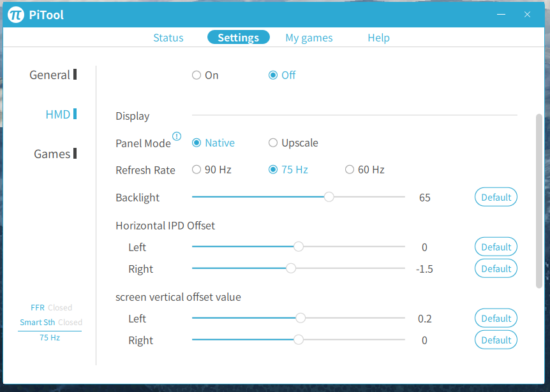Image resolution: width=550 pixels, height=392 pixels.
Task: Select HMD in the settings sidebar
Action: click(61, 114)
